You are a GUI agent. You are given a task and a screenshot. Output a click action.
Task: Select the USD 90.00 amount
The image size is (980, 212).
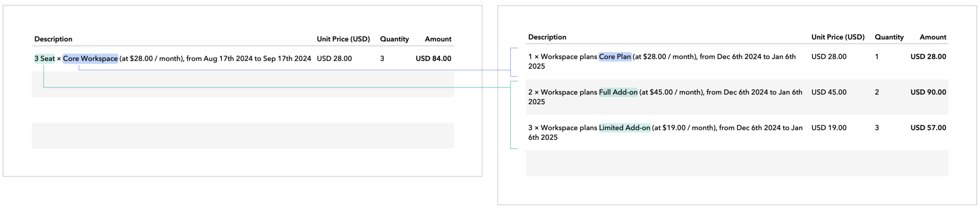(928, 92)
